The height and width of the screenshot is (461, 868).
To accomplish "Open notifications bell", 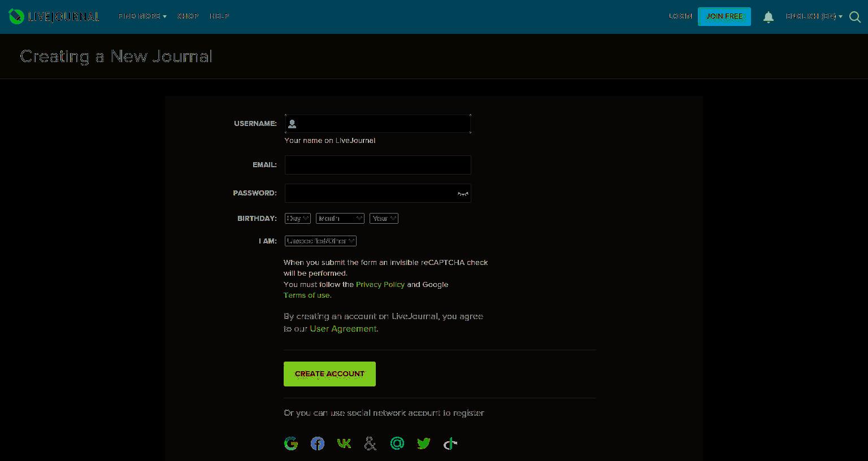I will click(768, 17).
